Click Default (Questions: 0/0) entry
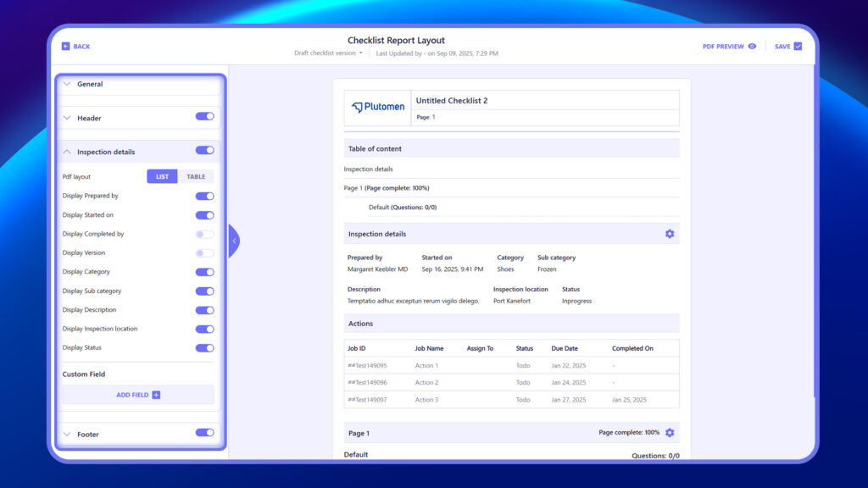Screen dimensions: 868x488 coord(403,208)
